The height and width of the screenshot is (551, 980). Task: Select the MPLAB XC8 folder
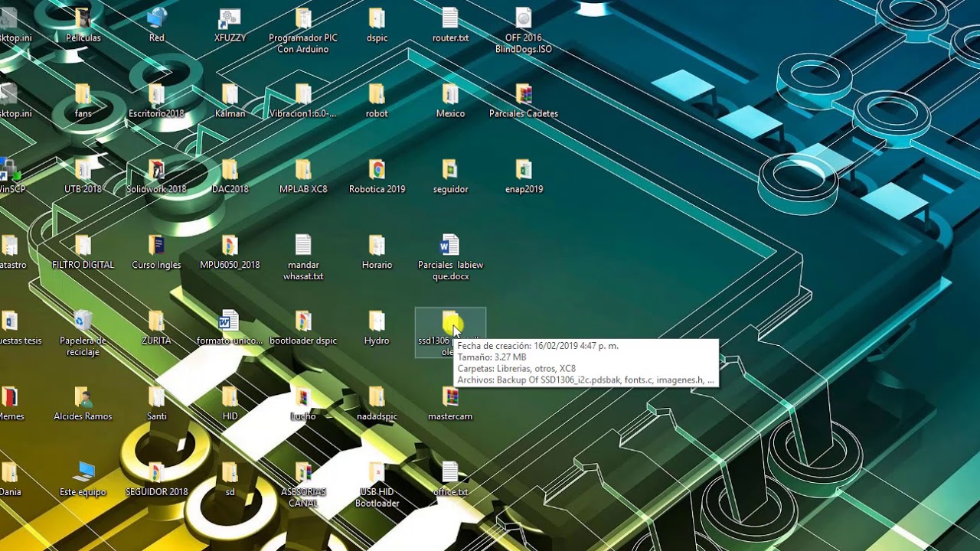pos(303,170)
